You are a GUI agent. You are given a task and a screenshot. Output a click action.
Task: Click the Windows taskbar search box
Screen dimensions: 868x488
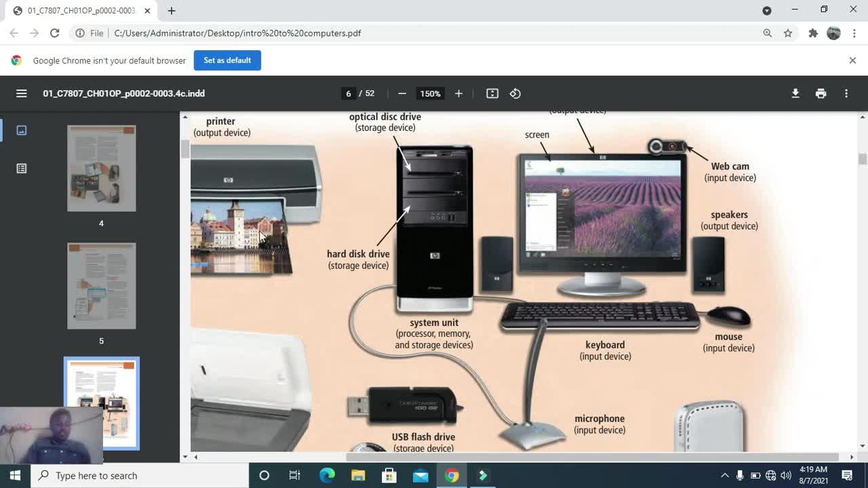coord(140,475)
